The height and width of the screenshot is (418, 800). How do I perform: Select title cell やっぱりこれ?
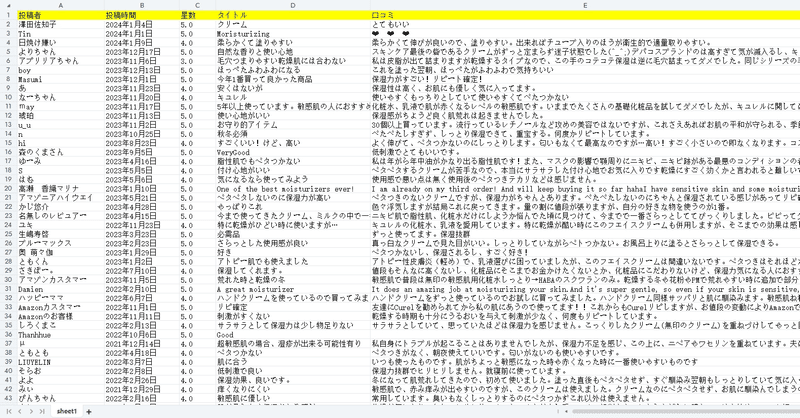293,207
